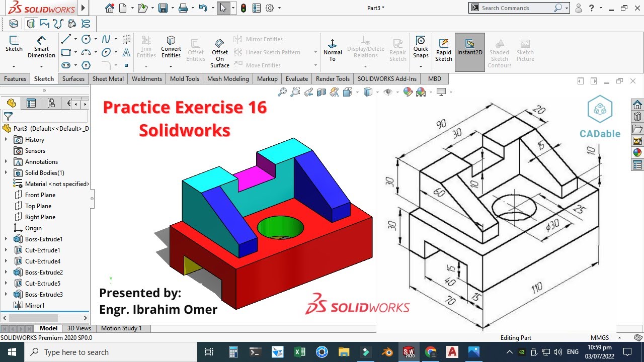This screenshot has width=644, height=362.
Task: Open the Smart Dimension dropdown arrow
Action: [41, 66]
